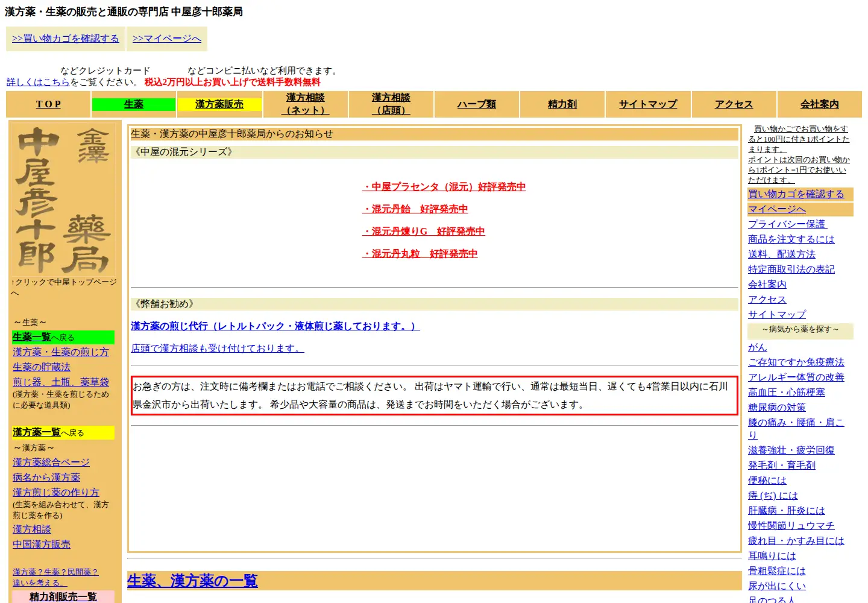
Task: Click 詳しくはこちら payment details link
Action: [38, 82]
